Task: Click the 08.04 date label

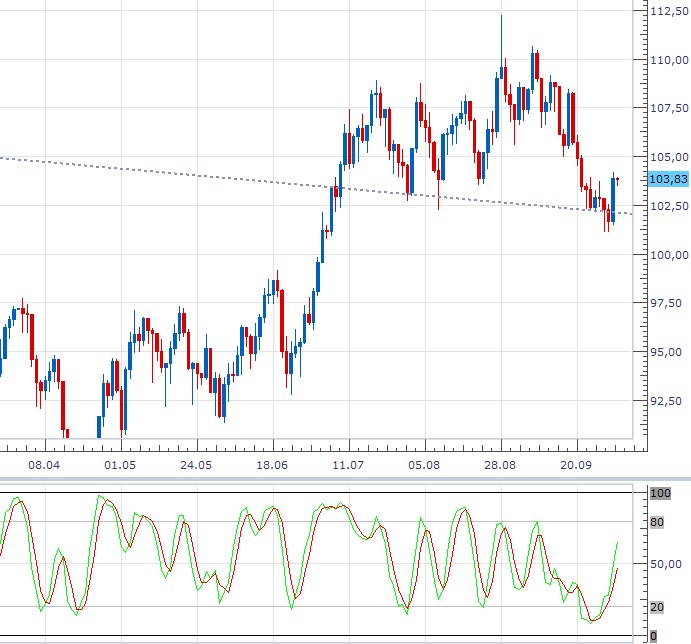Action: tap(44, 465)
